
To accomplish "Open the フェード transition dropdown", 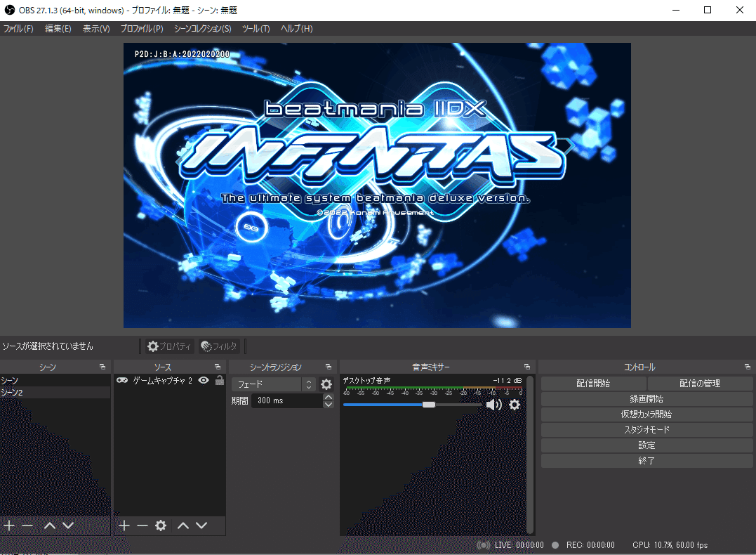I will (x=274, y=384).
